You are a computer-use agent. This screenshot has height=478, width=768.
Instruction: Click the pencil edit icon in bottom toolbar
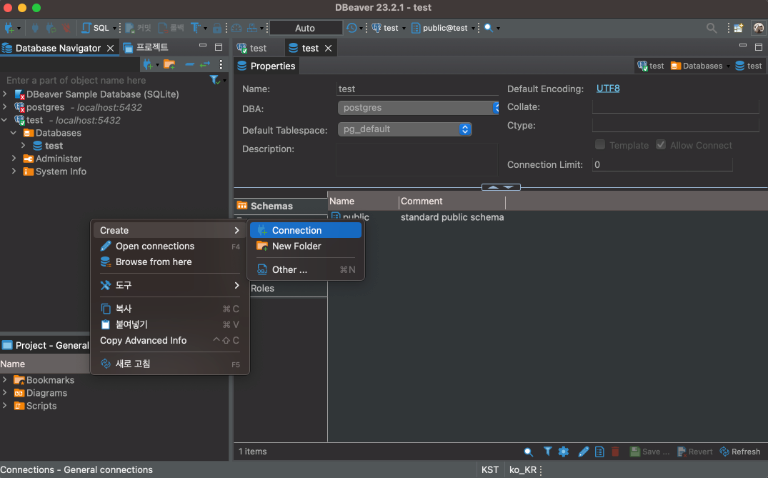tap(583, 452)
